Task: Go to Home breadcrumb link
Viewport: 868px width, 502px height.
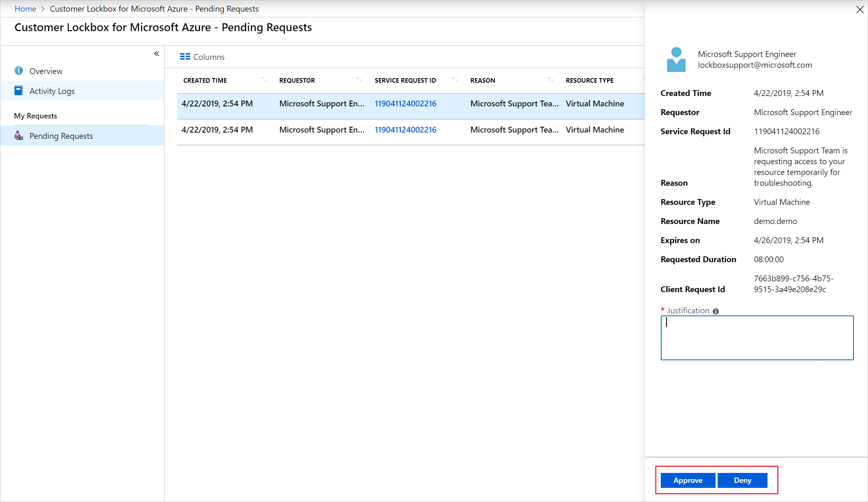Action: coord(25,9)
